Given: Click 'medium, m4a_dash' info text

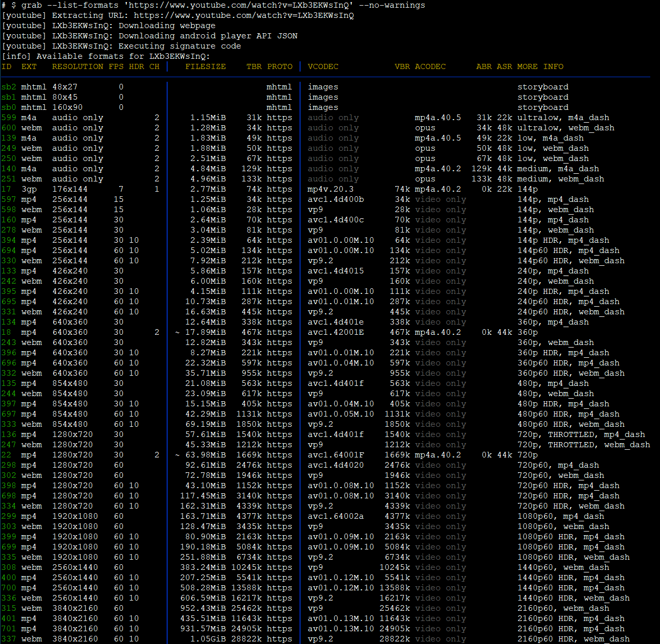Looking at the screenshot, I should tap(558, 169).
